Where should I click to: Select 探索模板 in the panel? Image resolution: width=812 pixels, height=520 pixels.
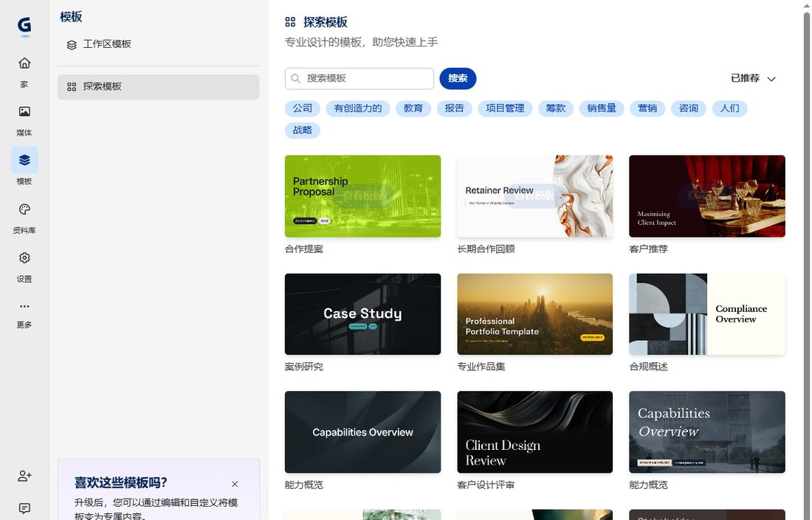point(159,87)
